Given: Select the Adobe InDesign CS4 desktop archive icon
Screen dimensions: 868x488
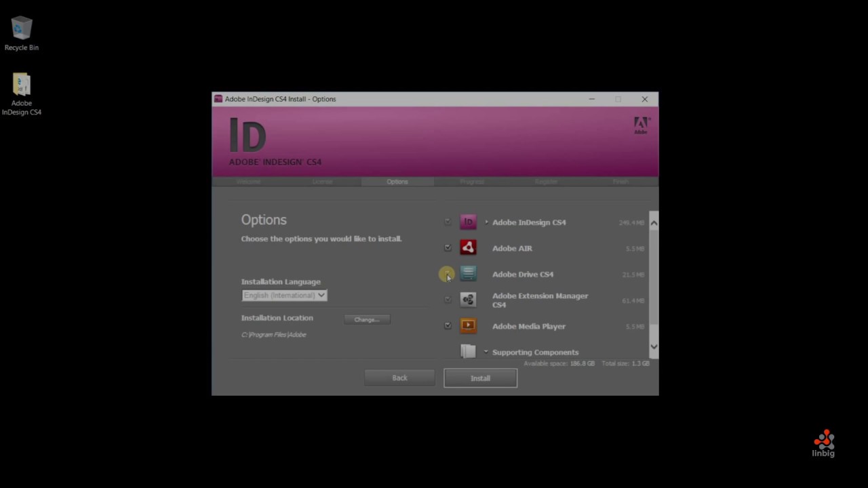Looking at the screenshot, I should [22, 94].
